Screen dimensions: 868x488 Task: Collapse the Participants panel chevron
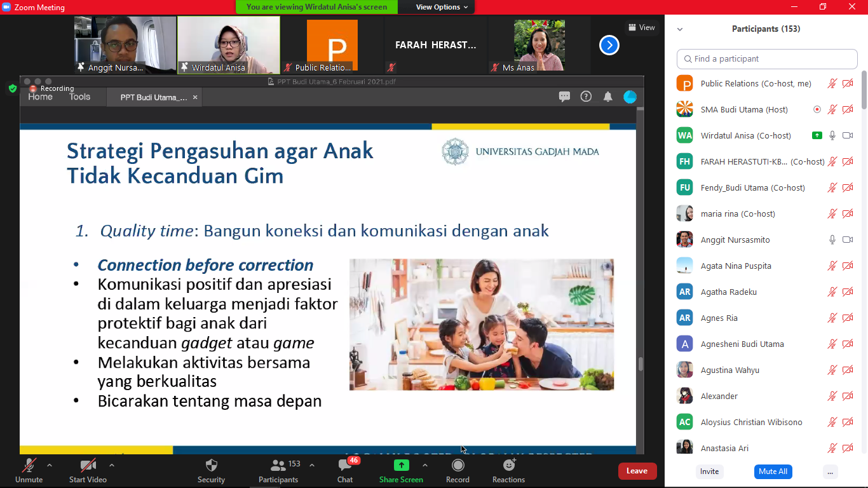point(680,29)
